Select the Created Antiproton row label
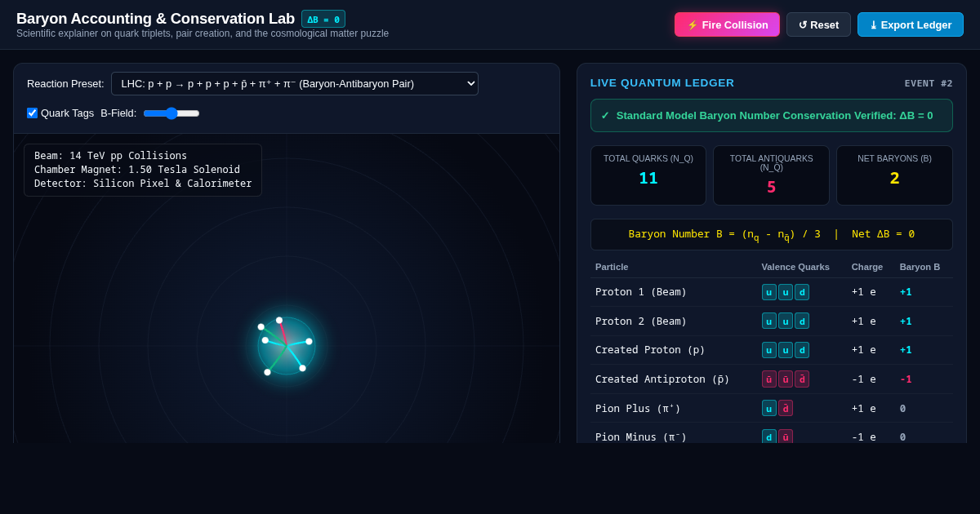Screen dimensions: 980x514 pos(662,379)
